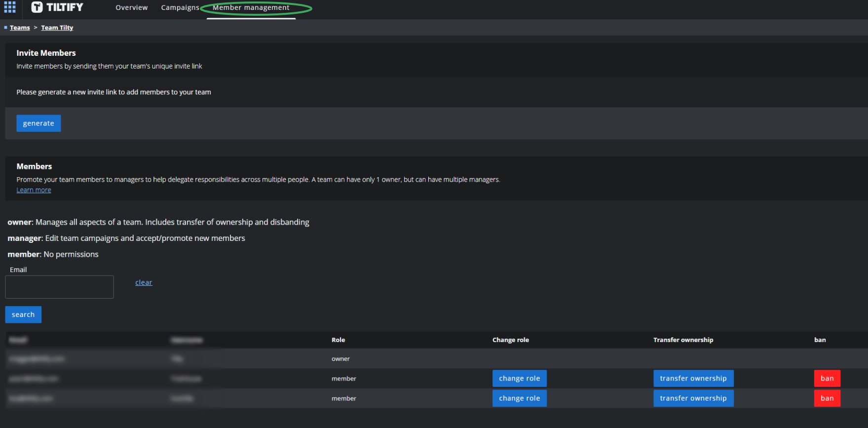
Task: Open the Learn more link about managers
Action: pos(34,190)
